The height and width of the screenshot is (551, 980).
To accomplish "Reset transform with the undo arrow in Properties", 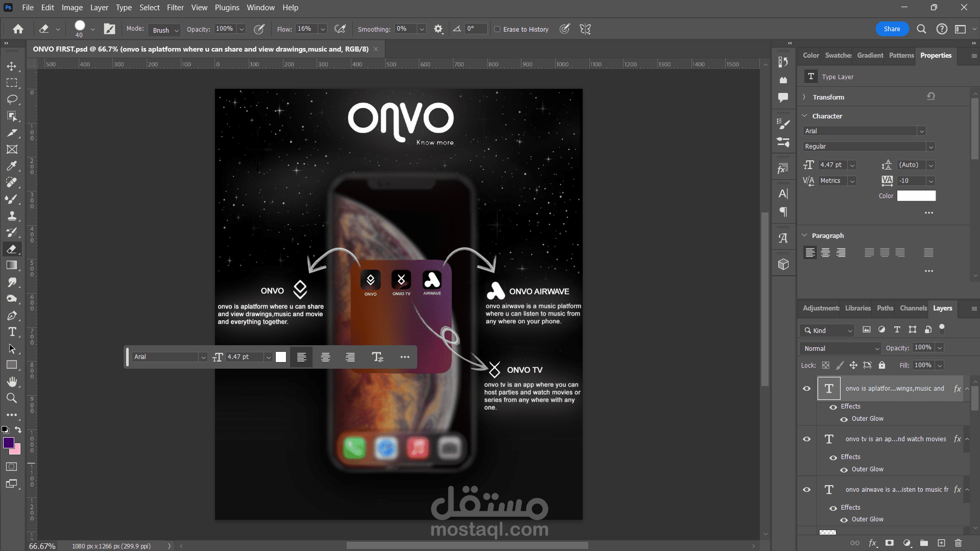I will 931,97.
